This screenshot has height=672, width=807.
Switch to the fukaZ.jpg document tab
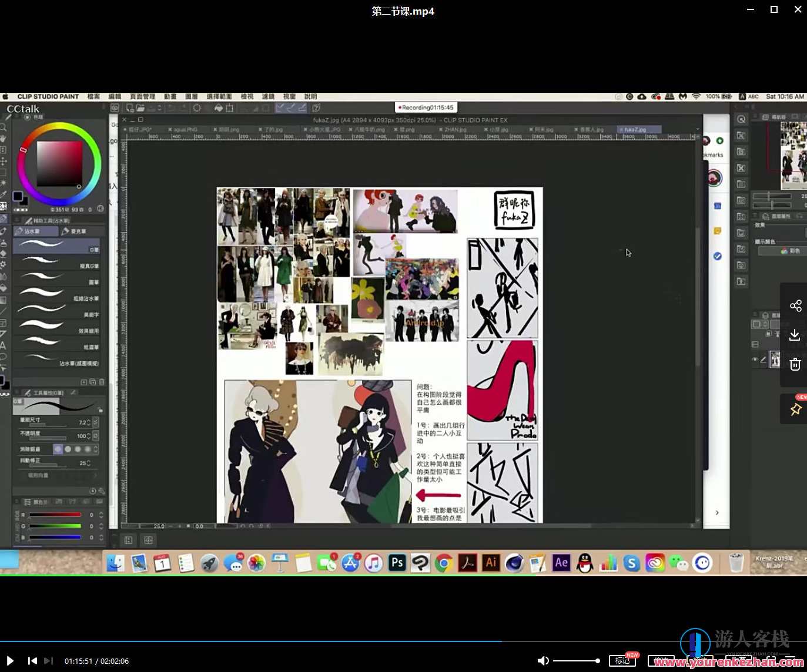coord(635,129)
